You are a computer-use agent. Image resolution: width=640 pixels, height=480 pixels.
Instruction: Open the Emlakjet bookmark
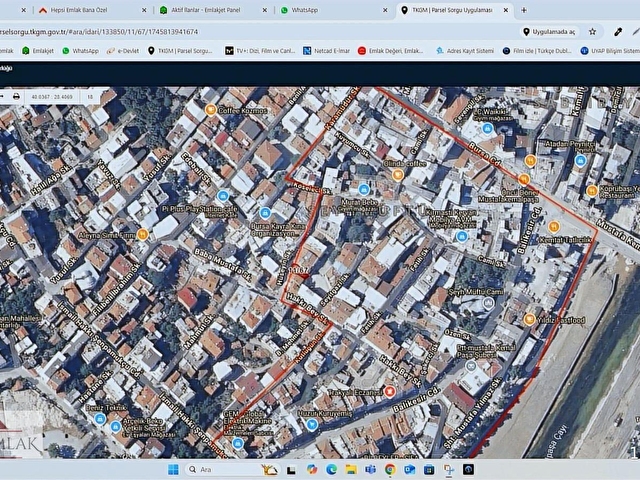(38, 51)
